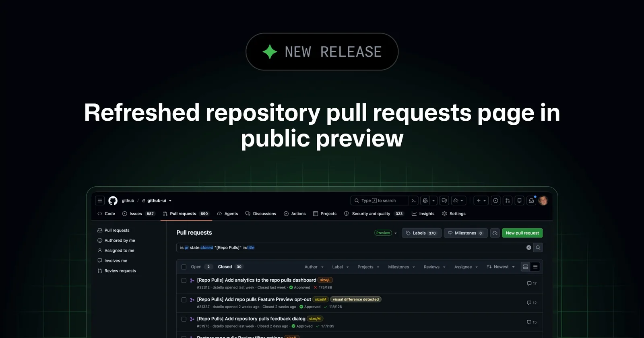This screenshot has width=644, height=338.
Task: Check the analytics dashboard pull request checkbox
Action: (184, 280)
